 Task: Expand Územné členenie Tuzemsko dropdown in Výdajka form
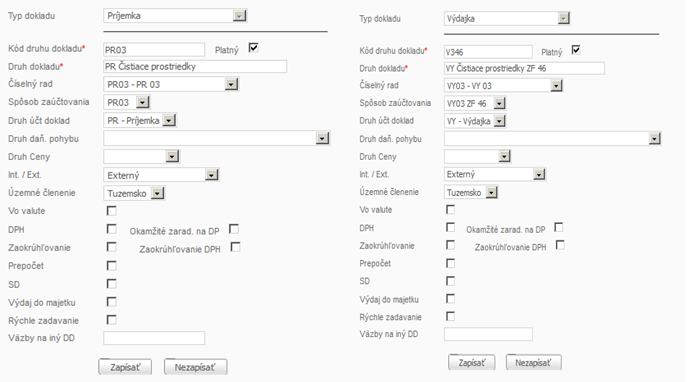[471, 192]
